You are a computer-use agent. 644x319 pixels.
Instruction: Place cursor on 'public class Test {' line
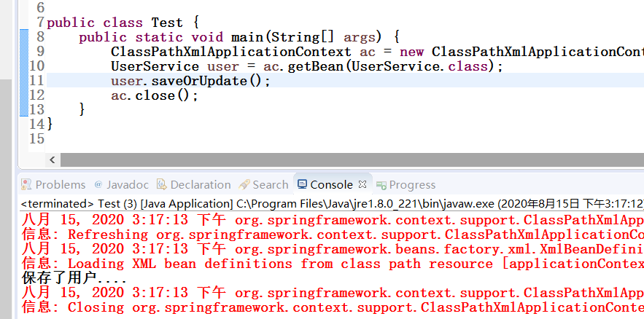pos(123,22)
